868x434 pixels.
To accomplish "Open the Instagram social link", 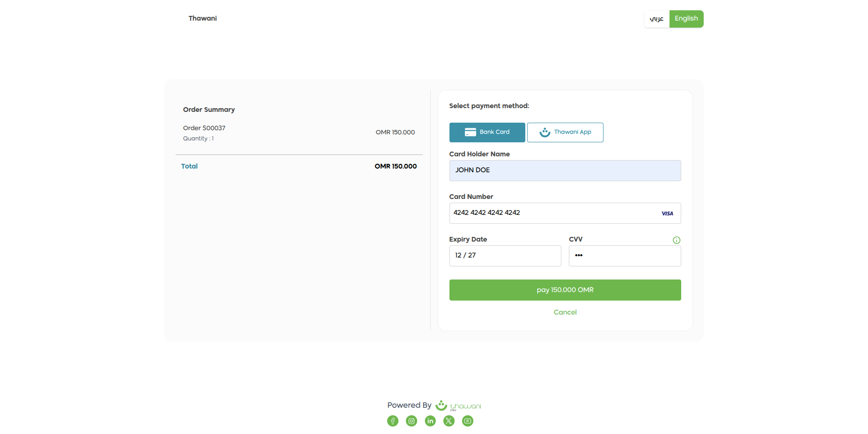I will [x=412, y=421].
